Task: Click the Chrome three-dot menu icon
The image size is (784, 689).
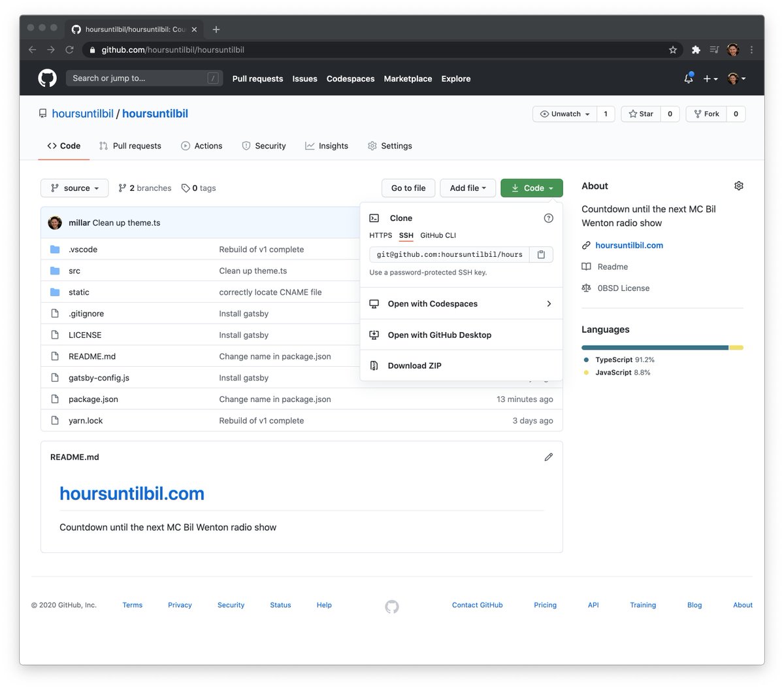Action: [751, 50]
